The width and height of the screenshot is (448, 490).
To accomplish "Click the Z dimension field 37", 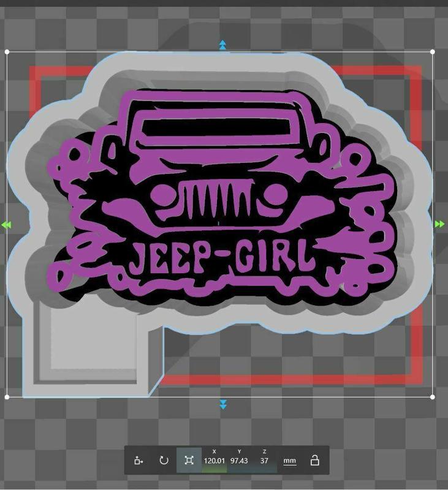I will click(x=264, y=461).
